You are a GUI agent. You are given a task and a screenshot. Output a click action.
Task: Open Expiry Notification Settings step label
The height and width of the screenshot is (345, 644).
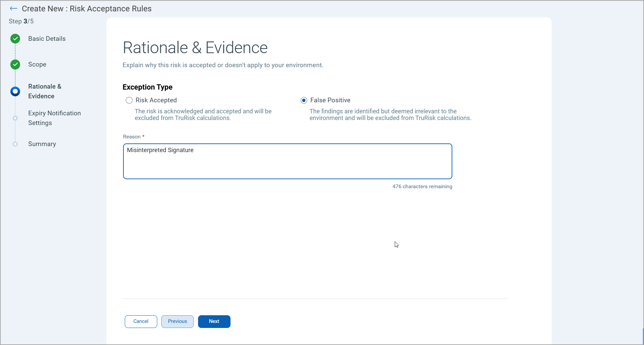coord(54,118)
